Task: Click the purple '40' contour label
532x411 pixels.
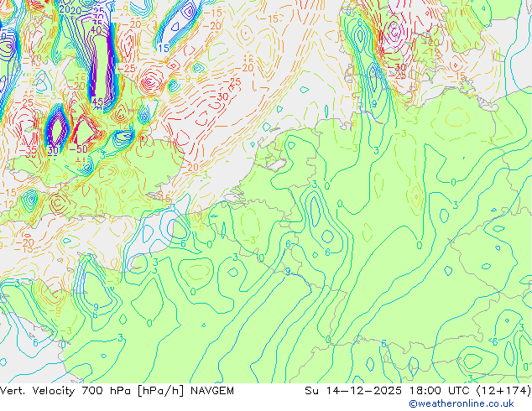Action: click(x=96, y=30)
